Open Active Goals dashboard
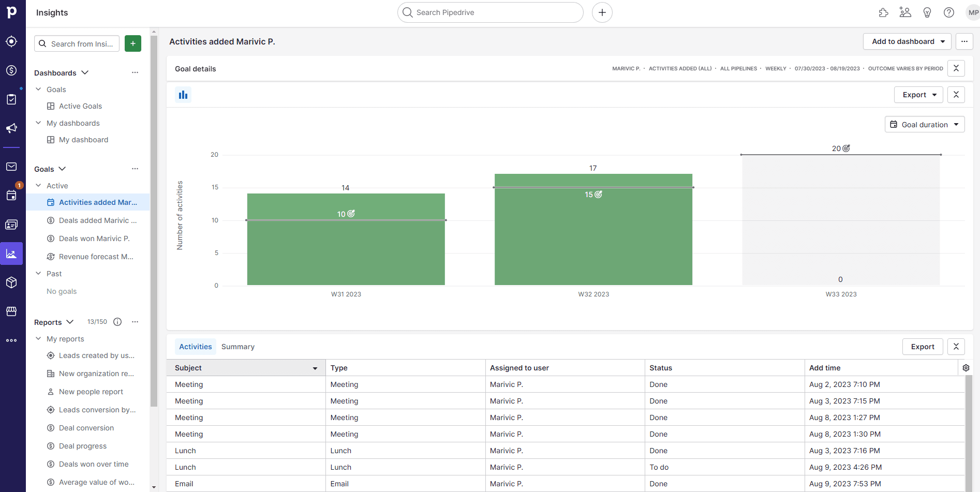The width and height of the screenshot is (980, 492). [x=80, y=106]
